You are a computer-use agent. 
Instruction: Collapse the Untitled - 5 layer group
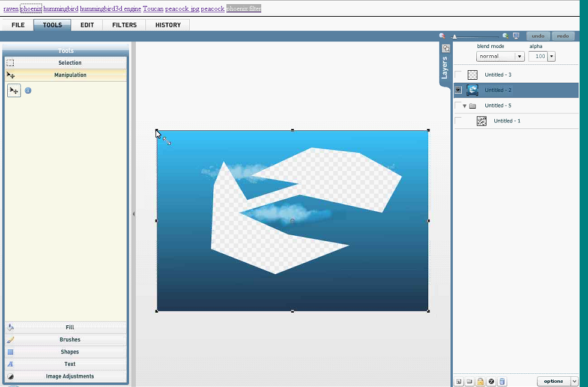tap(465, 106)
